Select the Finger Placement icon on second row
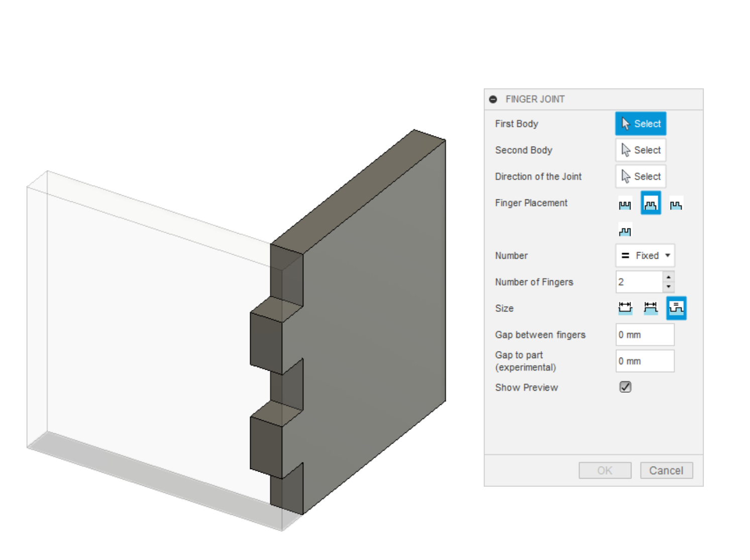This screenshot has width=750, height=560. [x=624, y=231]
